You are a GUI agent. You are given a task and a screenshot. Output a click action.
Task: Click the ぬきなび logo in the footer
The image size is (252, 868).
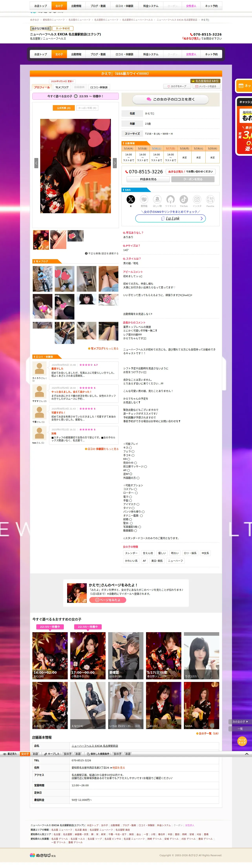point(43,856)
